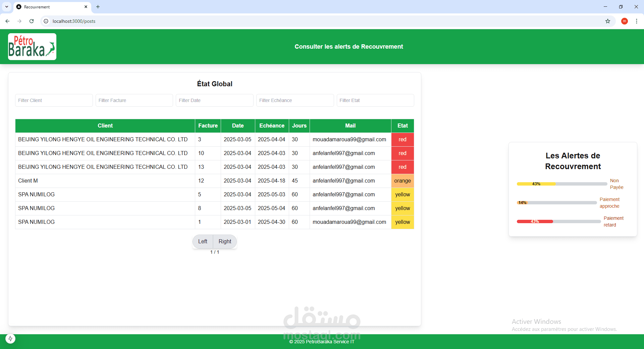Click the orange Etat cell for Client M
Screen dimensions: 644x349
pos(402,181)
